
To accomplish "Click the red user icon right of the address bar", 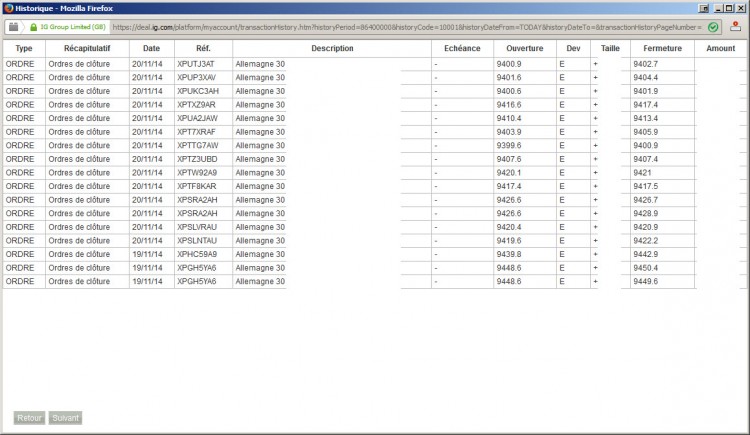I will click(x=735, y=27).
